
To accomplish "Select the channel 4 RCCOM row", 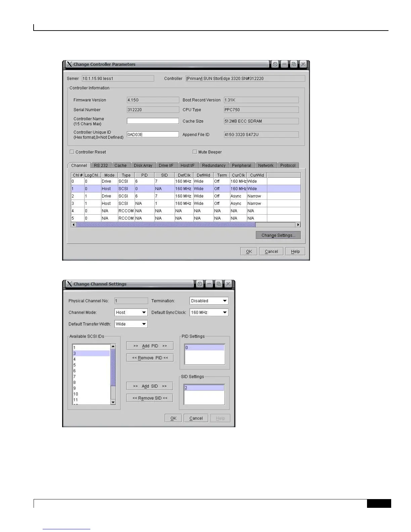I will click(186, 211).
